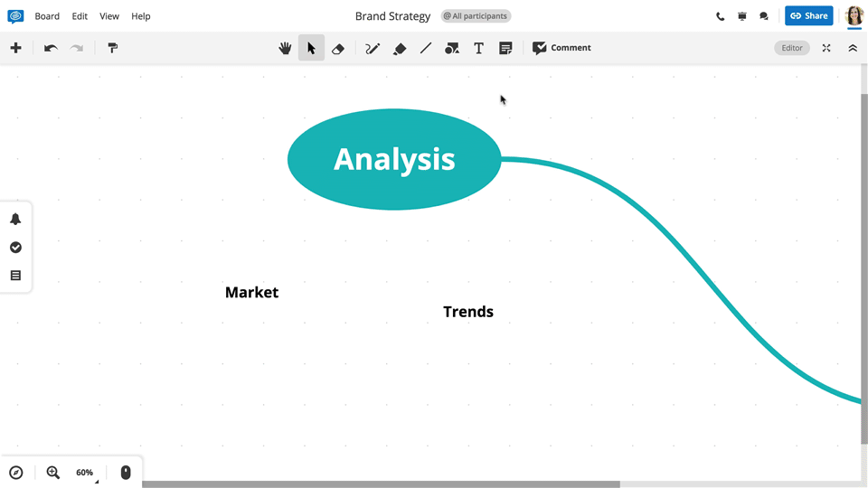This screenshot has height=488, width=868.
Task: Select the pen scribble tool
Action: [x=373, y=49]
